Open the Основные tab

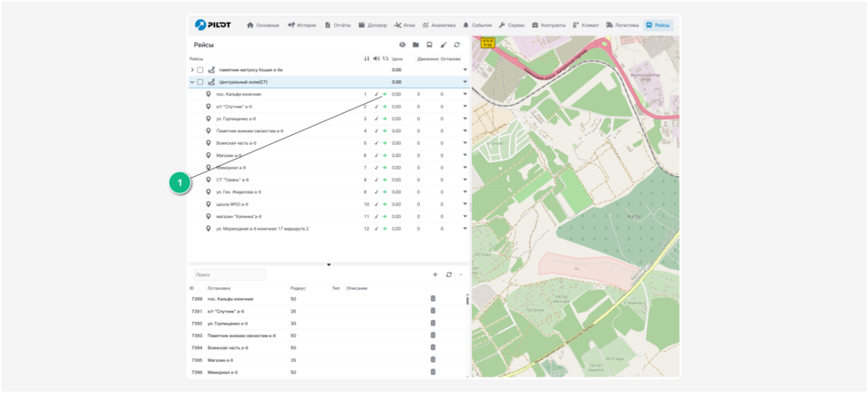263,25
